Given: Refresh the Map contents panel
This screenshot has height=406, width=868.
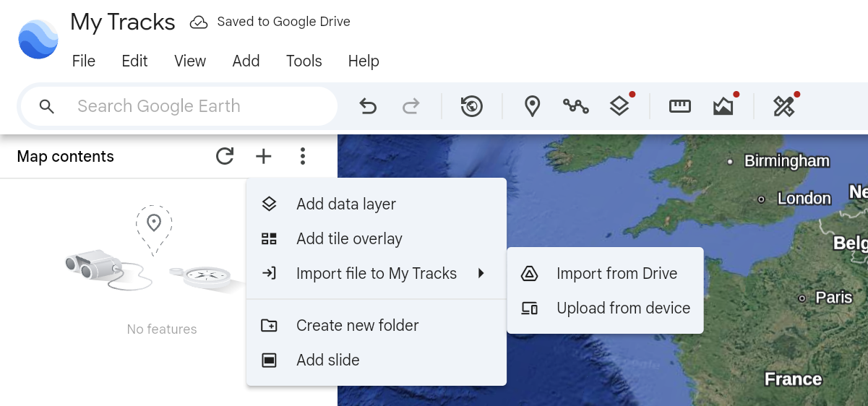Looking at the screenshot, I should coord(225,156).
